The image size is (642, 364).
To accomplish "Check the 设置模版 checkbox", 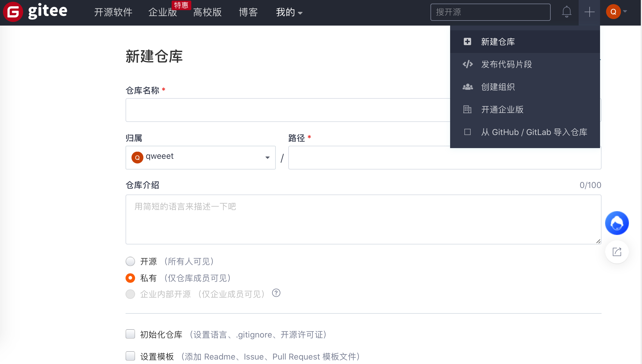I will tap(130, 356).
